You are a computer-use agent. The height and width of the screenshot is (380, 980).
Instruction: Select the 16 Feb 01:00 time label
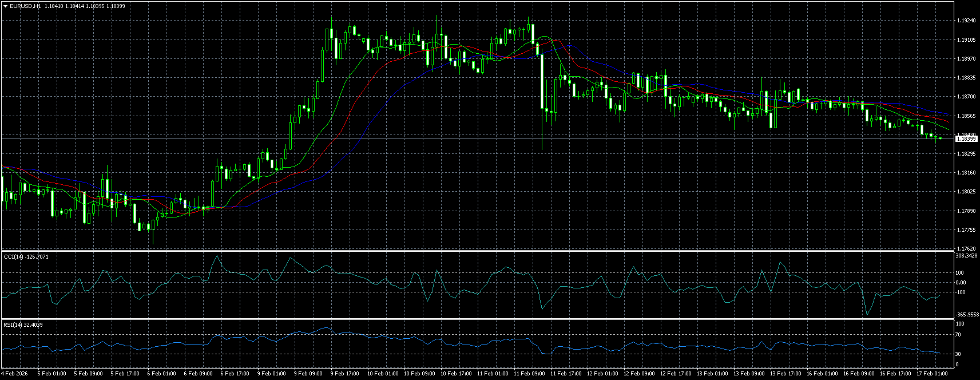coord(822,374)
